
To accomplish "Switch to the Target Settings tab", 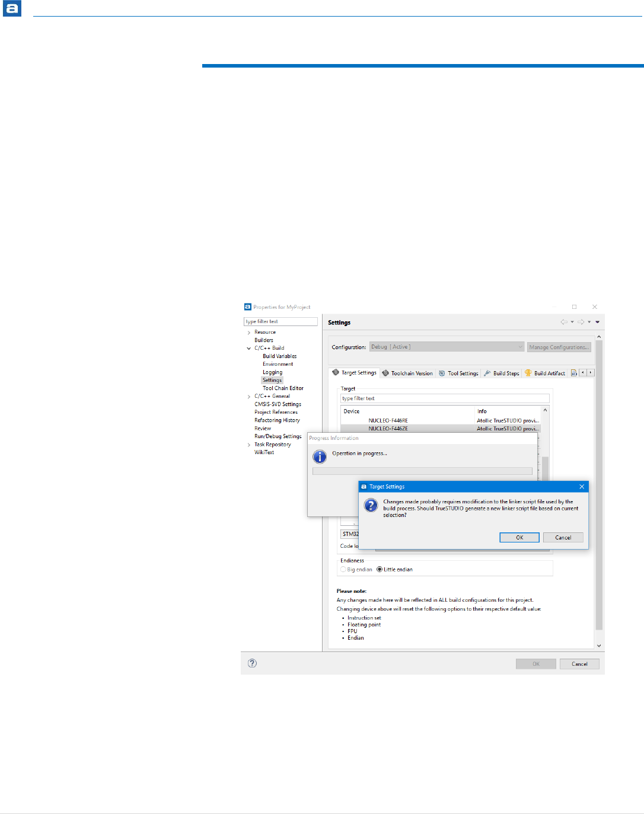I will (x=355, y=373).
